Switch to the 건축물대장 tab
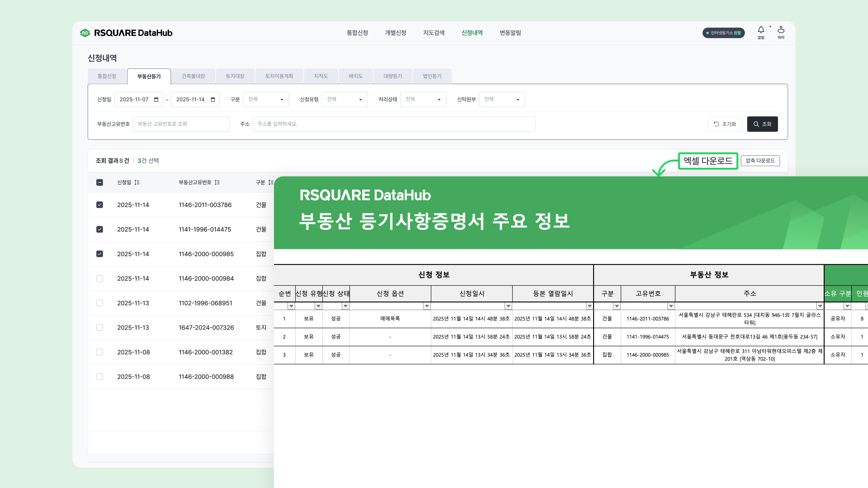868x488 pixels. [193, 76]
